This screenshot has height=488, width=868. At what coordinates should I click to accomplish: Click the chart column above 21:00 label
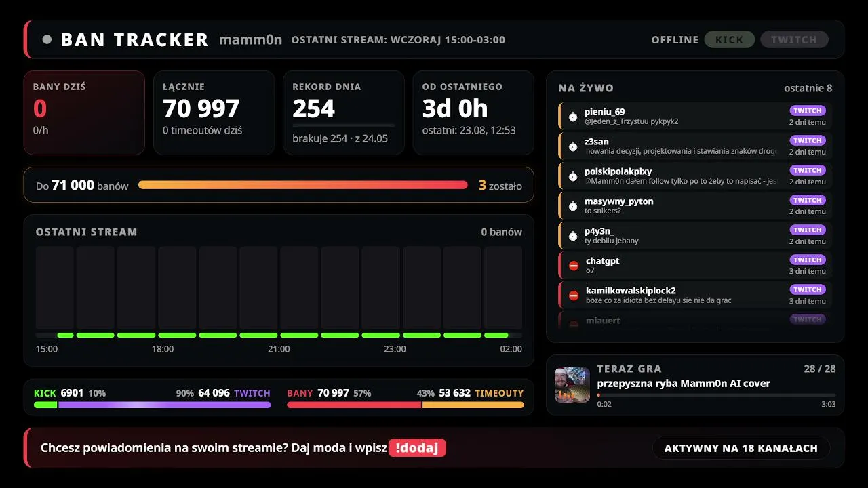click(299, 288)
